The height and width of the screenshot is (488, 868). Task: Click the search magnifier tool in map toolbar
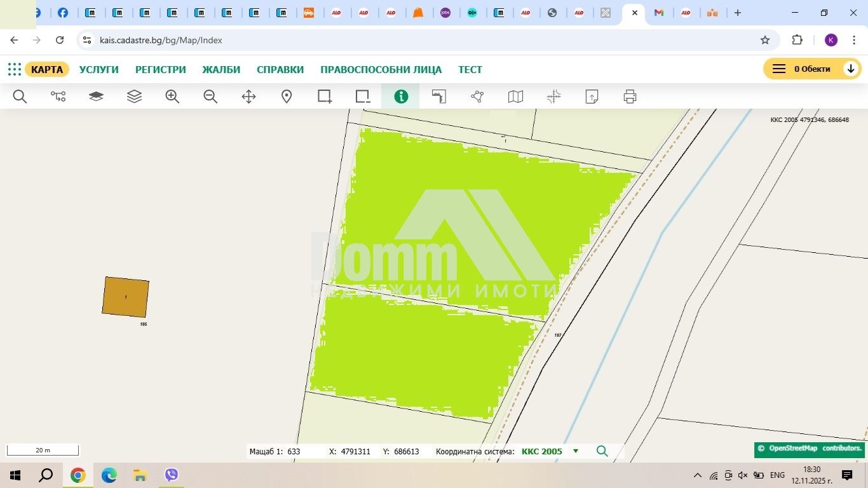point(20,97)
